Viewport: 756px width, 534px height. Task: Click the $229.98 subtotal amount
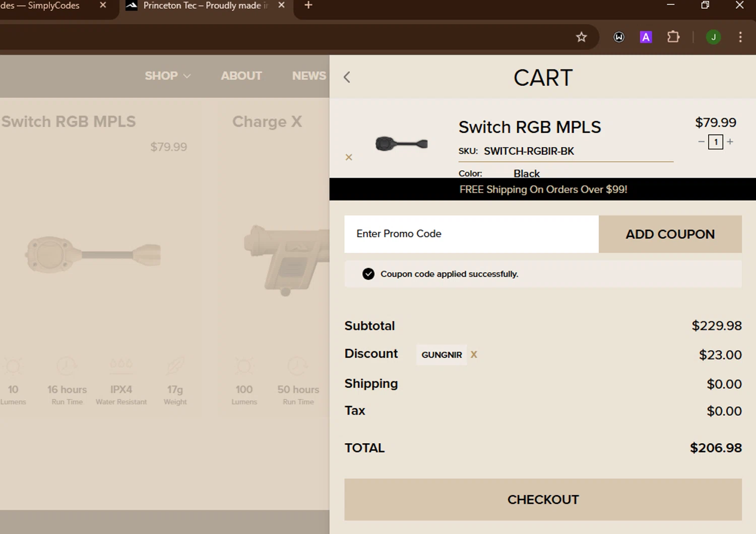coord(717,326)
